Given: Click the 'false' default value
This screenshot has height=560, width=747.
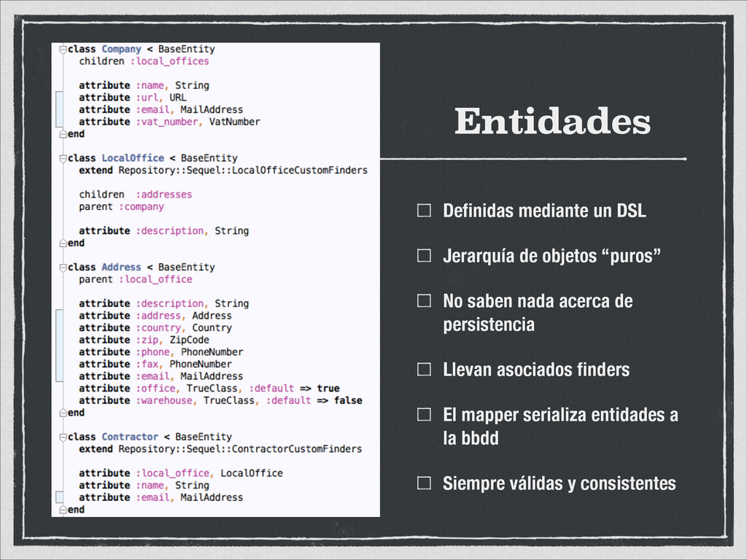Looking at the screenshot, I should pyautogui.click(x=348, y=401).
